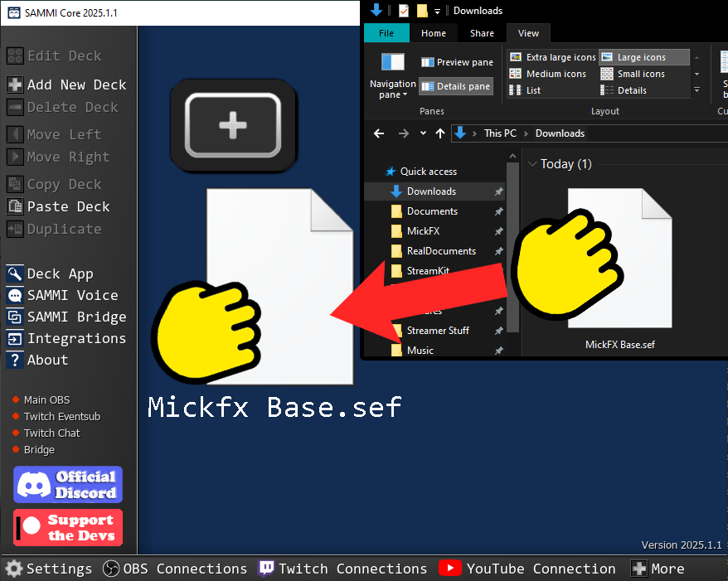The width and height of the screenshot is (728, 581).
Task: Expand breadcrumb arrow before This PC
Action: [474, 133]
